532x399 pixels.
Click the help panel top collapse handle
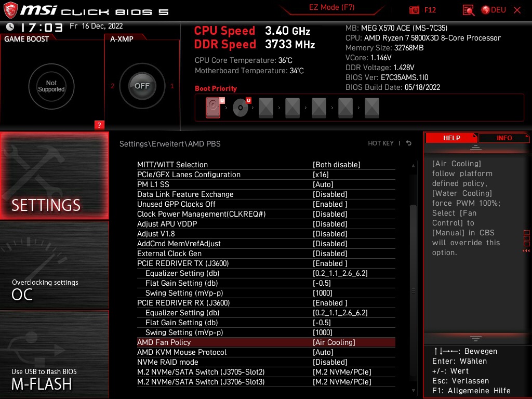pos(476,148)
